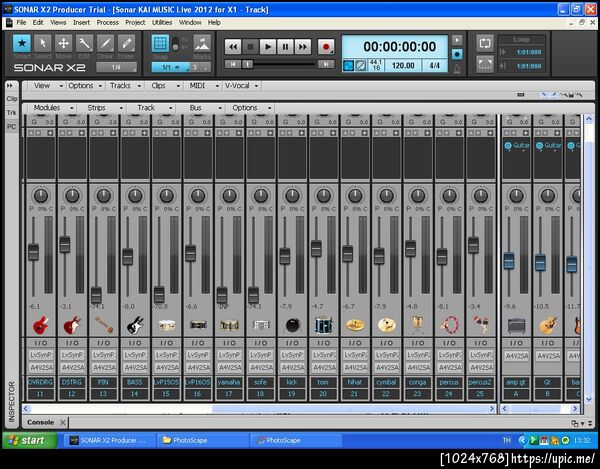Toggle Guitar effect power on Gt bus
600x469 pixels.
pos(540,146)
